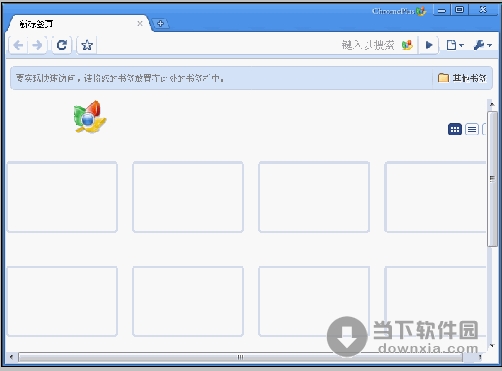This screenshot has height=371, width=502.
Task: Open the first thumbnail in bottom row
Action: coord(62,301)
